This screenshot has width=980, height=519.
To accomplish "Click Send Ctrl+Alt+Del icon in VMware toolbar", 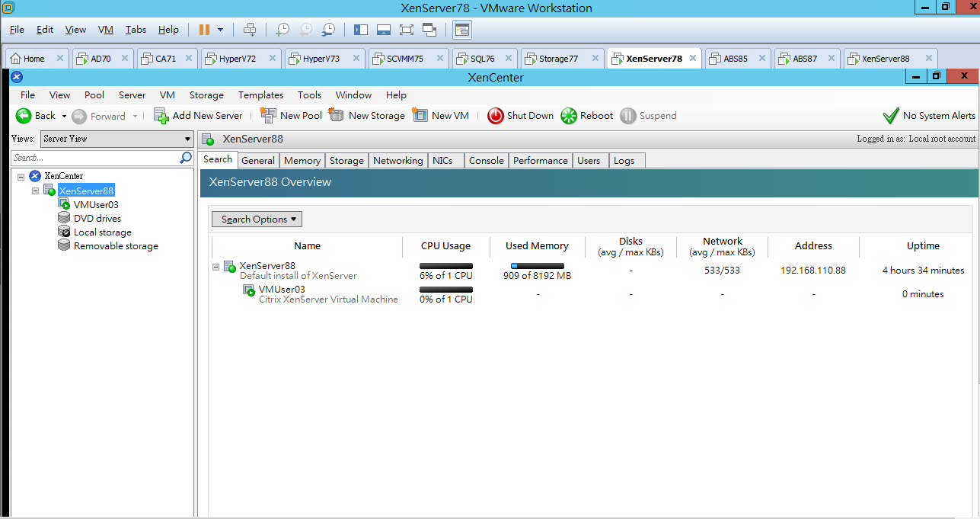I will [x=249, y=30].
